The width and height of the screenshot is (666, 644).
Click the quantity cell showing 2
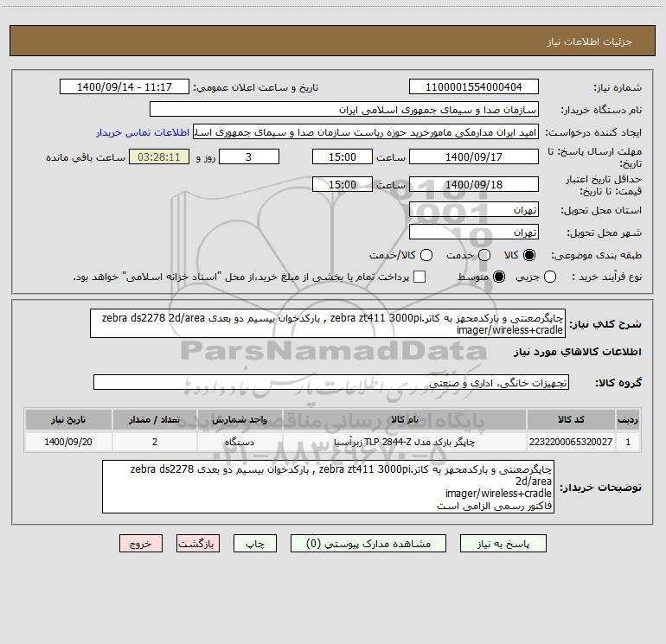click(155, 442)
